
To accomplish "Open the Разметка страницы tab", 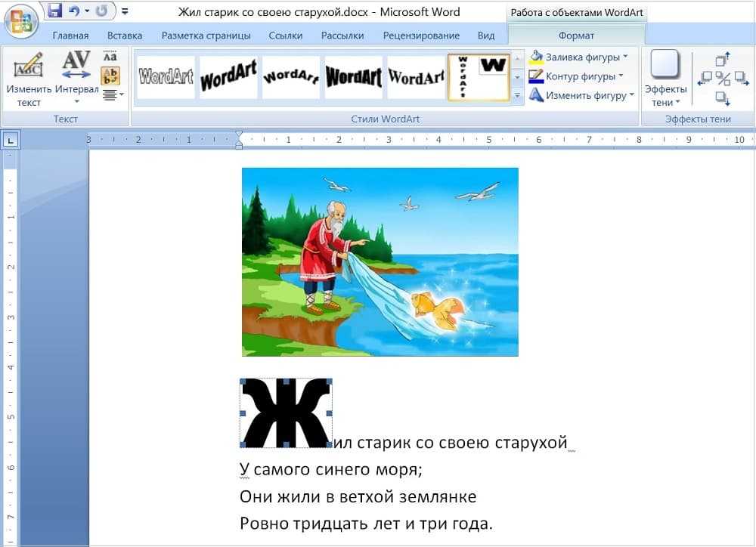I will [x=206, y=36].
